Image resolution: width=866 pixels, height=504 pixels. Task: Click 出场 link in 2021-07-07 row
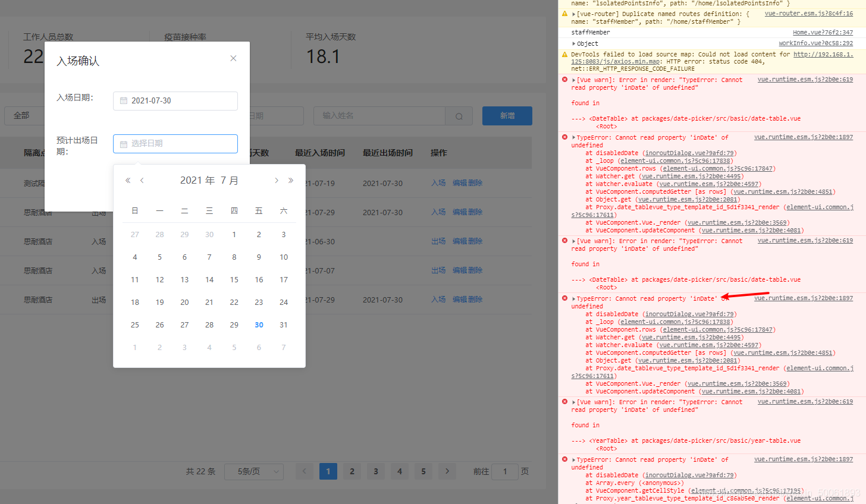(x=438, y=270)
